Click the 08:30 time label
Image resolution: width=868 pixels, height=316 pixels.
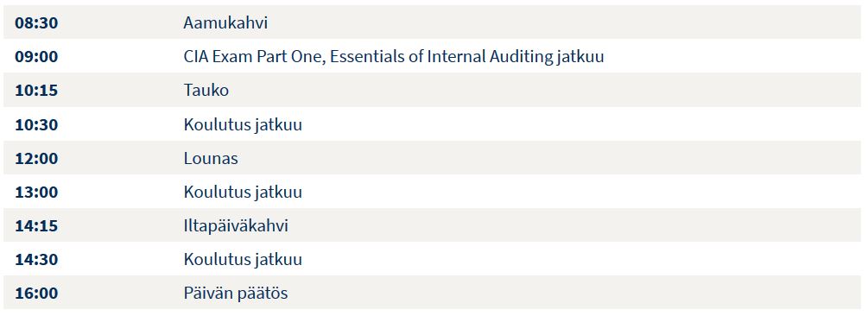[36, 22]
